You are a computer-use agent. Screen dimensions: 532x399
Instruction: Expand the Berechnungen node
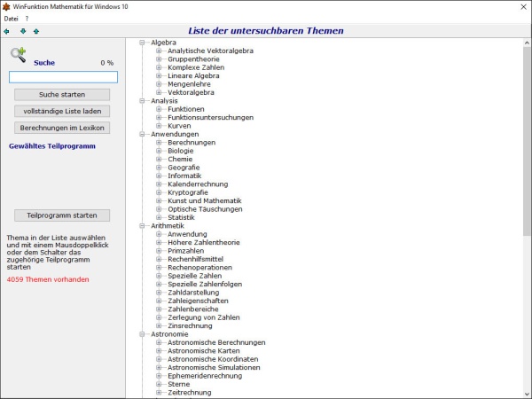pos(159,142)
